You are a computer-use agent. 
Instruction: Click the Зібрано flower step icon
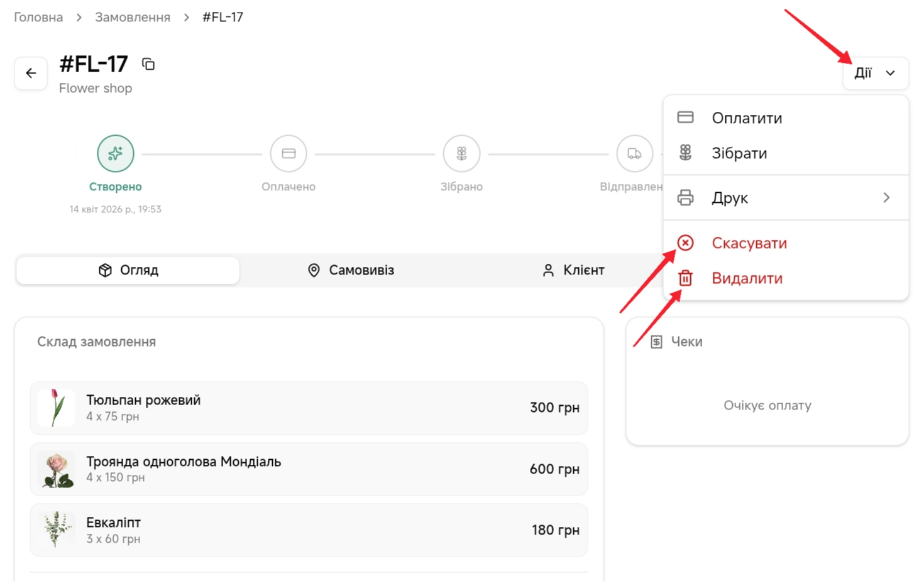(x=461, y=153)
